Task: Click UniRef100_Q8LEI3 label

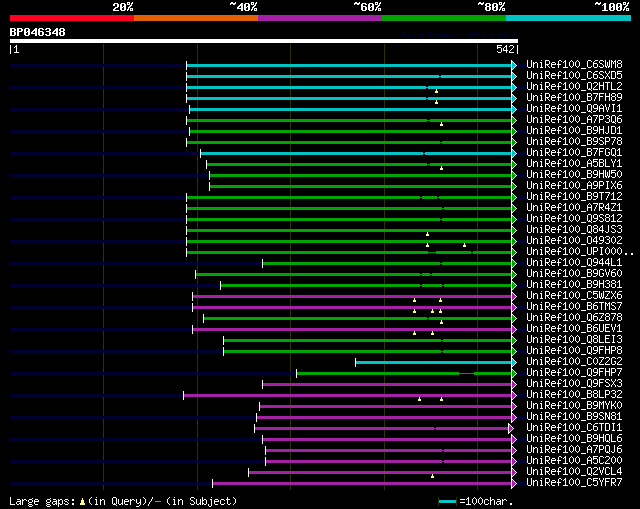Action: click(x=574, y=340)
